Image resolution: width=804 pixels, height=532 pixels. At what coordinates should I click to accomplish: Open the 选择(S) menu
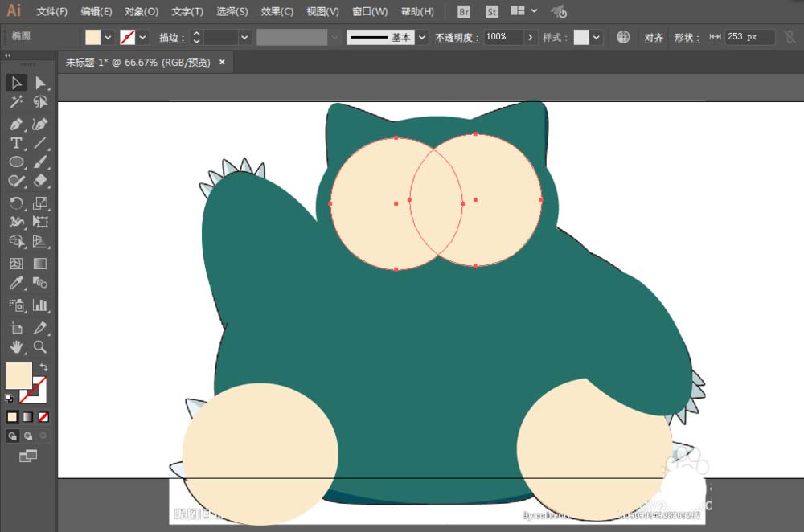232,11
